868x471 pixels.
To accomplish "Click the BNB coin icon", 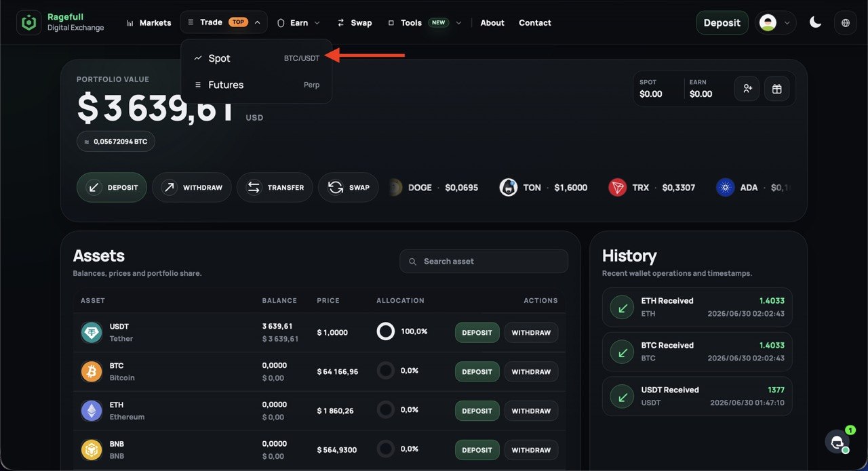I will point(92,449).
